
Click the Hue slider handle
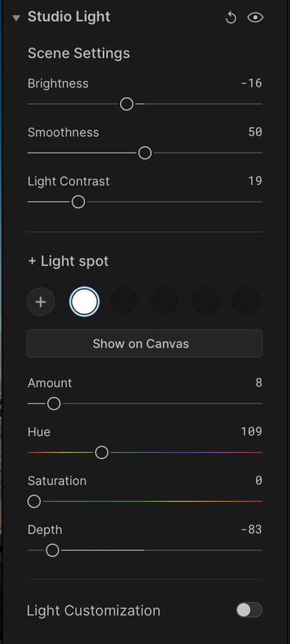coord(102,452)
